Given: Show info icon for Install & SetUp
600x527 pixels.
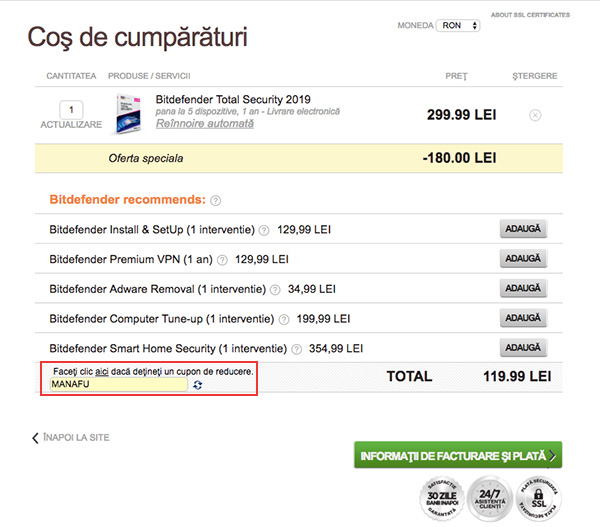Looking at the screenshot, I should (x=264, y=230).
